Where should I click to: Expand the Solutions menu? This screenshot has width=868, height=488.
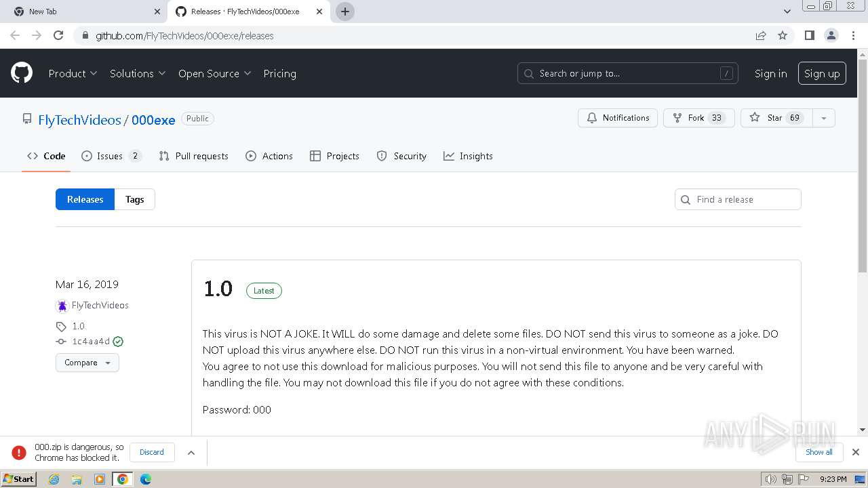point(138,73)
